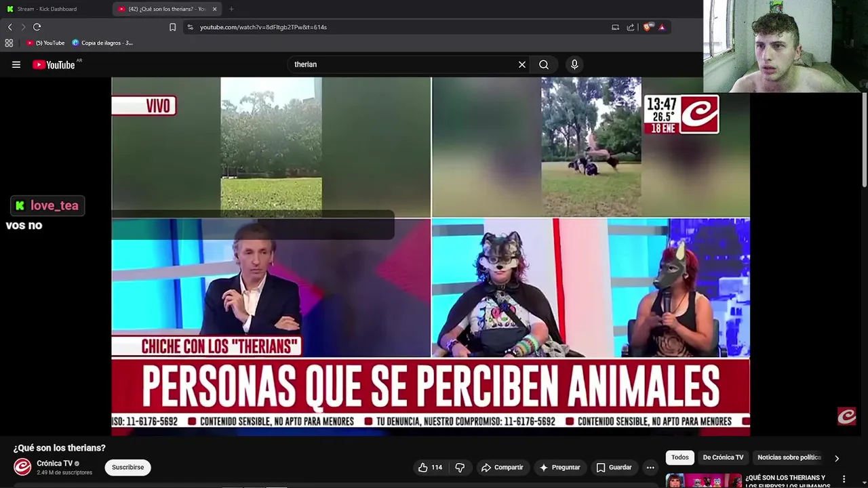Click the share icon in address bar
Image resolution: width=868 pixels, height=488 pixels.
(x=631, y=27)
